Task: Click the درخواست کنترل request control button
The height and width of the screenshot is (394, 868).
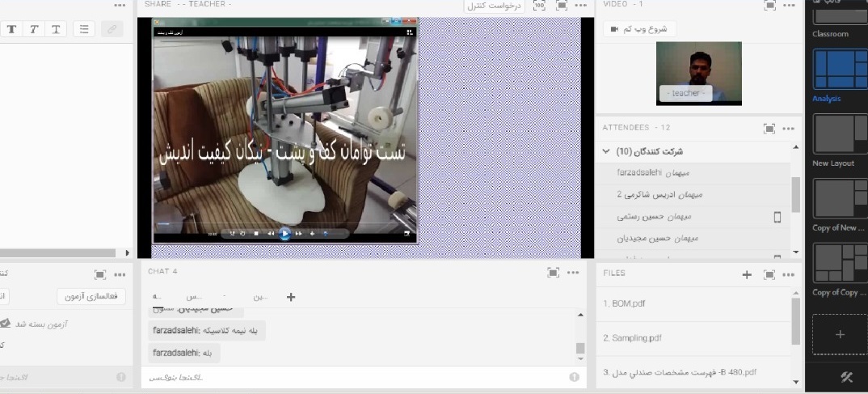Action: (x=495, y=6)
